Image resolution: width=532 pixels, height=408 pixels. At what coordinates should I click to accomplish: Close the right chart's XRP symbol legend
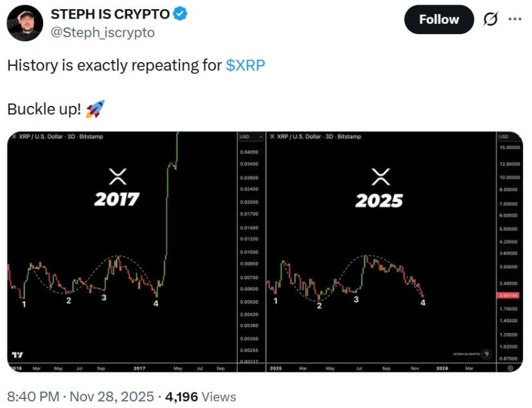tap(272, 136)
